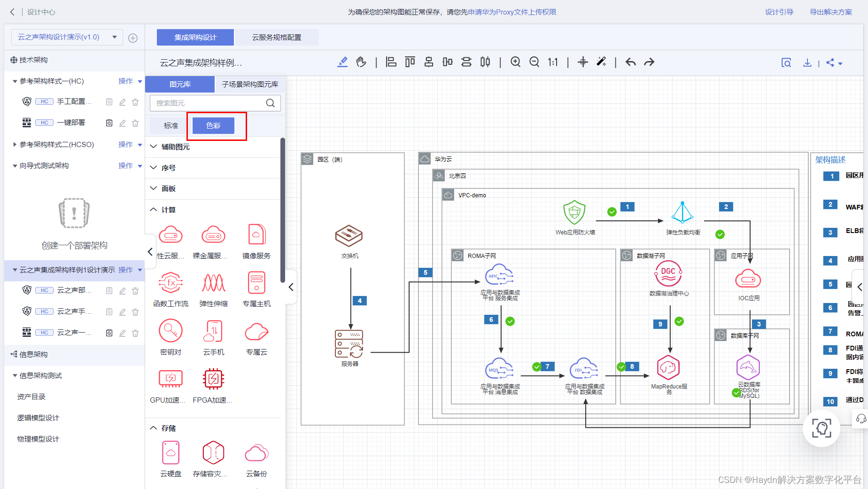868x489 pixels.
Task: Select the 裸金属服务器 element icon
Action: [214, 234]
